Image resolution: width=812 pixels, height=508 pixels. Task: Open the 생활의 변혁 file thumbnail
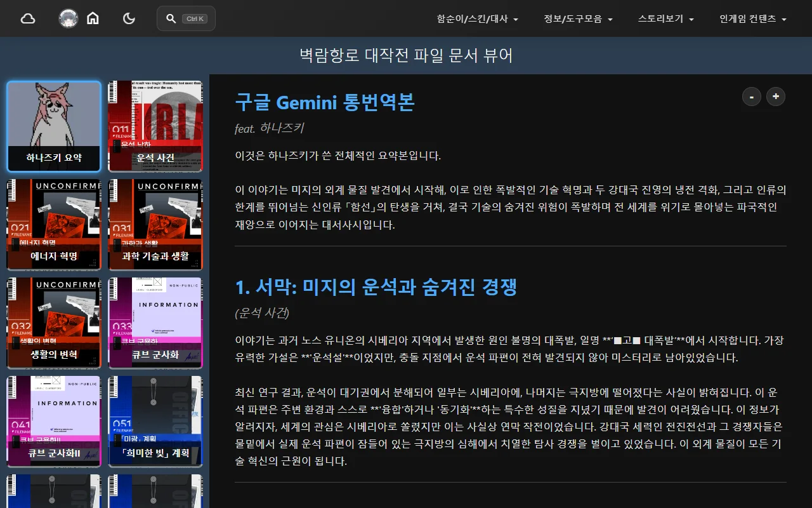[54, 323]
